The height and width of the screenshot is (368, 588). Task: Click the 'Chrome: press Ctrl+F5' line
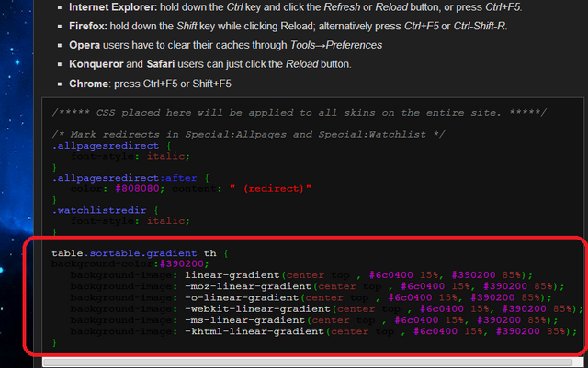point(150,84)
